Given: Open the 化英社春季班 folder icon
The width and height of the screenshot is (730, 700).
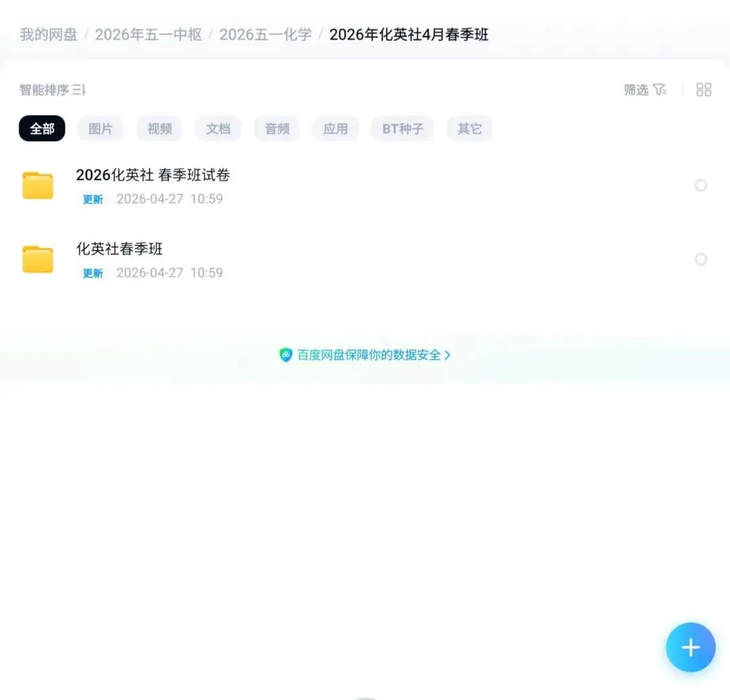Looking at the screenshot, I should [x=38, y=259].
